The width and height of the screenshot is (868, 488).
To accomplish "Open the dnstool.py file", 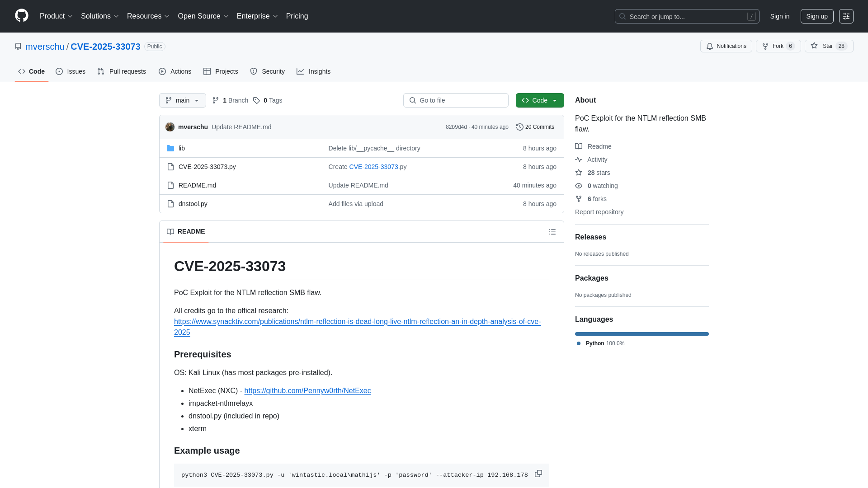I will (193, 204).
